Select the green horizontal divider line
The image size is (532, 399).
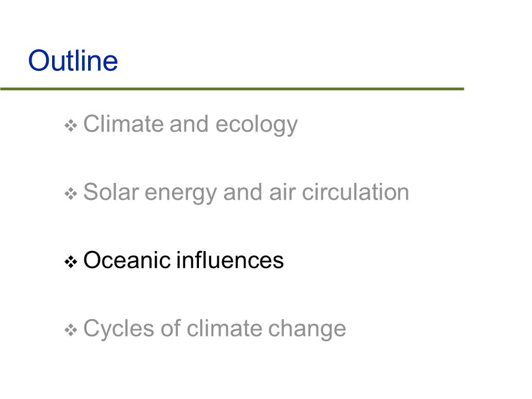232,89
